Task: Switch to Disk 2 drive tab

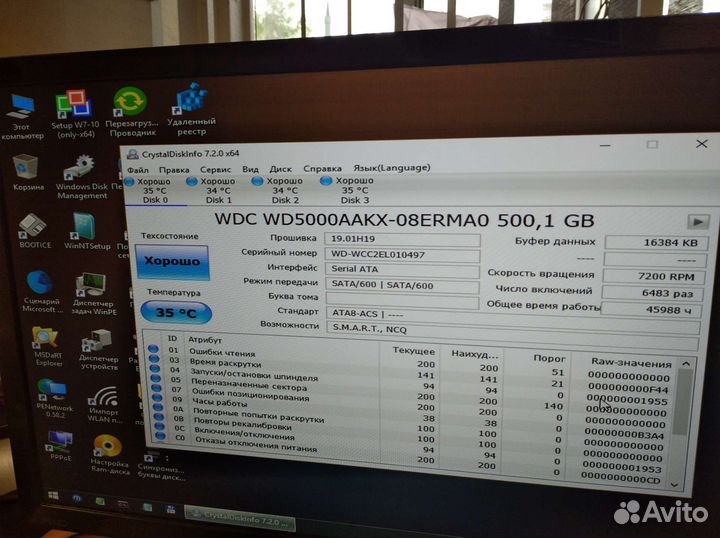Action: pos(282,190)
